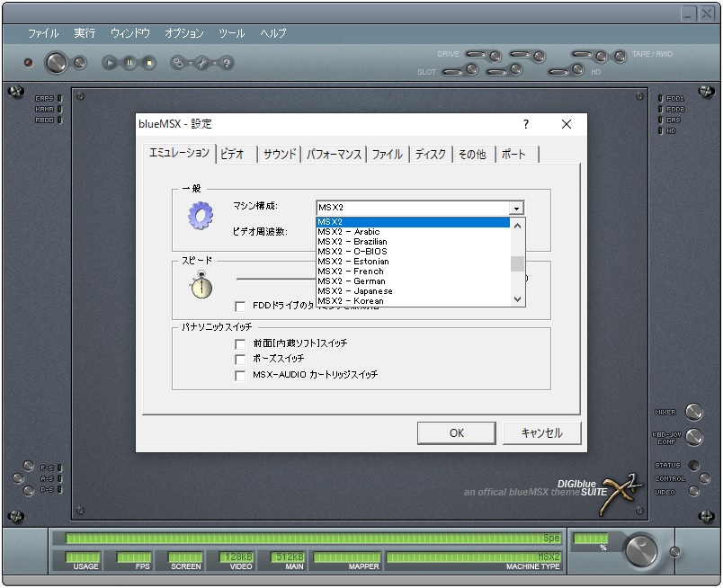This screenshot has height=588, width=723.
Task: Pick MSX2 - German from the list
Action: (413, 281)
